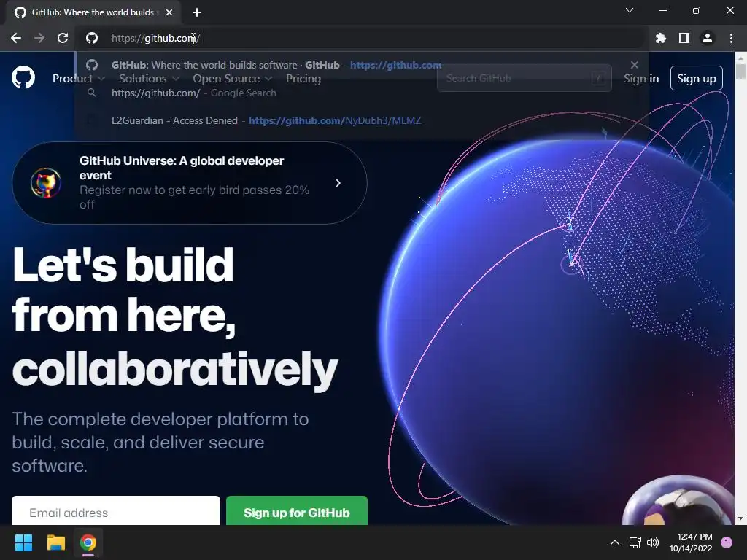The width and height of the screenshot is (747, 560).
Task: Click the GitHub site icon in address bar
Action: click(x=92, y=38)
